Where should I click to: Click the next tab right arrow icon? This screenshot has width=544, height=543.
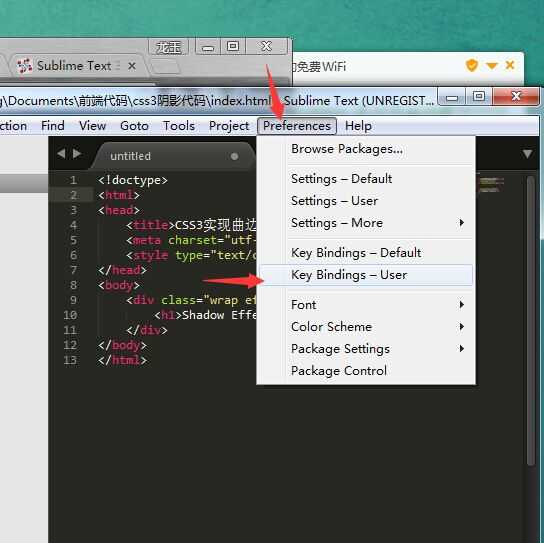click(x=77, y=154)
